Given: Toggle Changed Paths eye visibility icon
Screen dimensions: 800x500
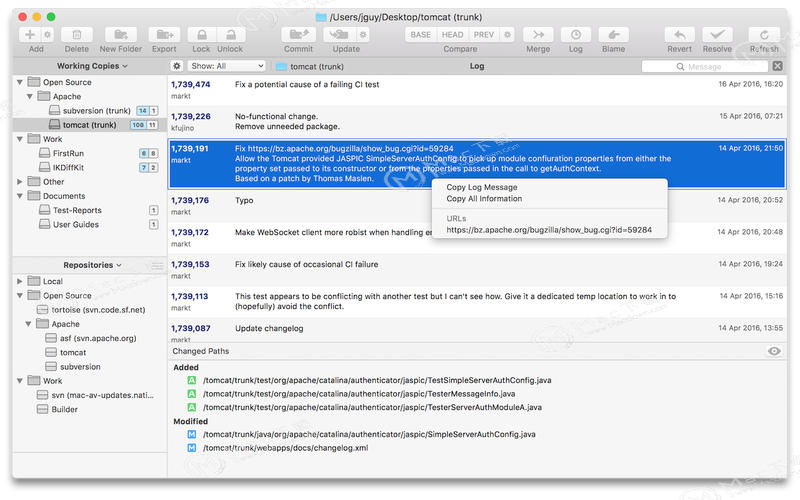Looking at the screenshot, I should point(774,351).
